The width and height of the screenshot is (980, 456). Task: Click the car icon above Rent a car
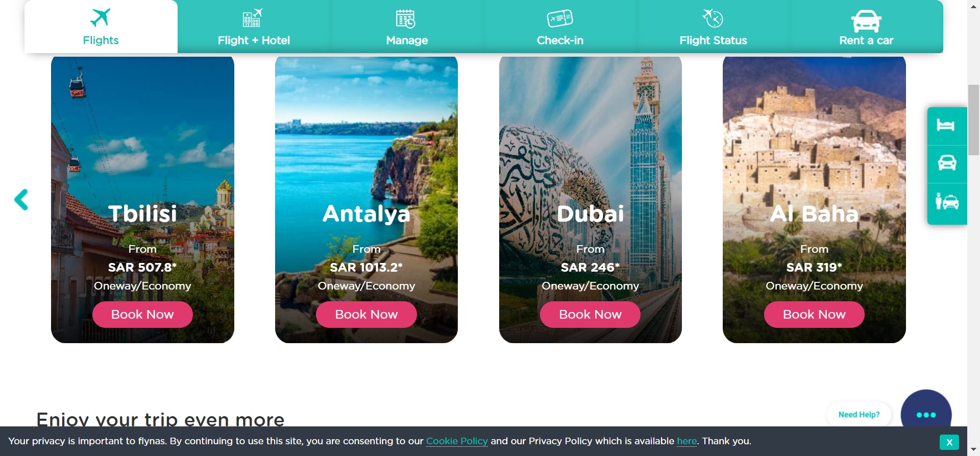(866, 21)
